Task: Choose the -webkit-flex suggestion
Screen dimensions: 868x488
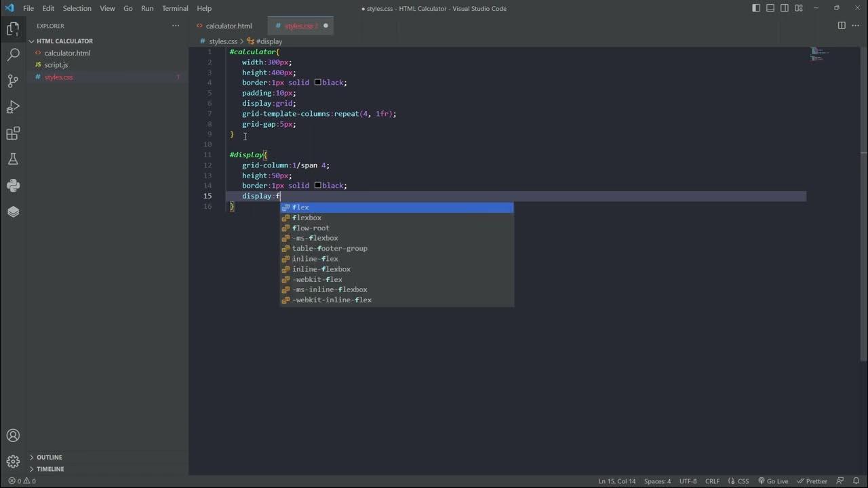Action: [x=397, y=279]
